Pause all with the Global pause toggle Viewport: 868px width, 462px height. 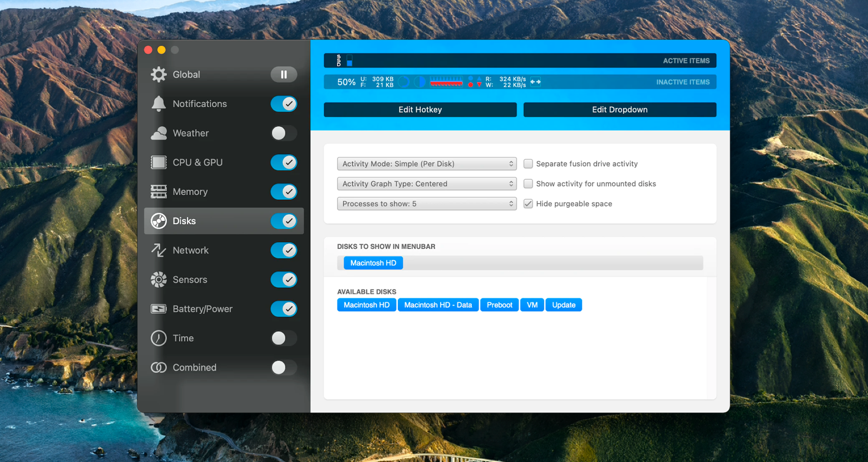point(284,75)
